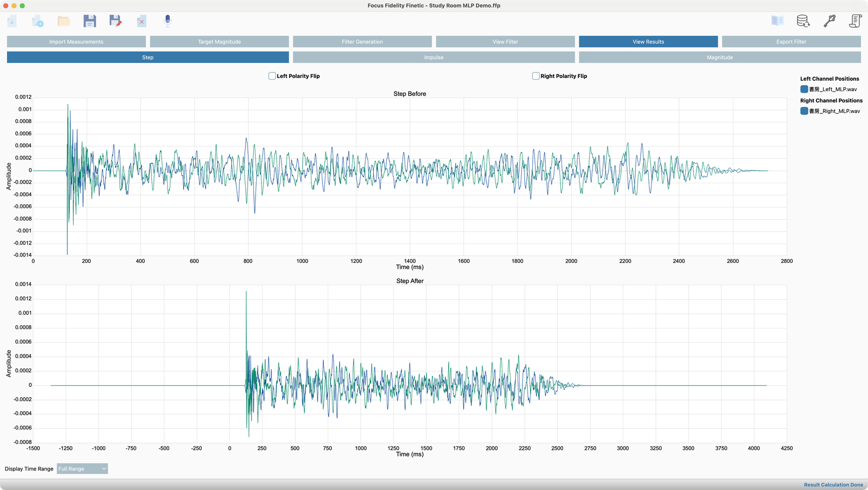Enable the Right Polarity Flip checkbox

point(536,76)
